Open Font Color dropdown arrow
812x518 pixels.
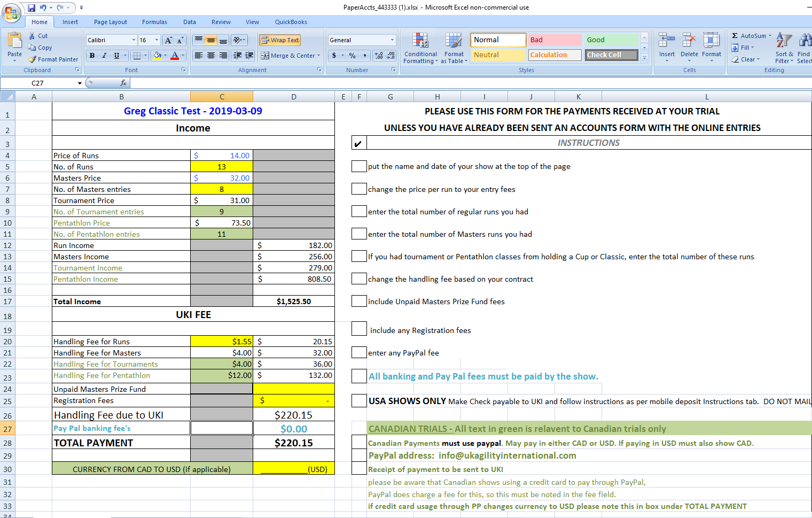click(x=183, y=56)
